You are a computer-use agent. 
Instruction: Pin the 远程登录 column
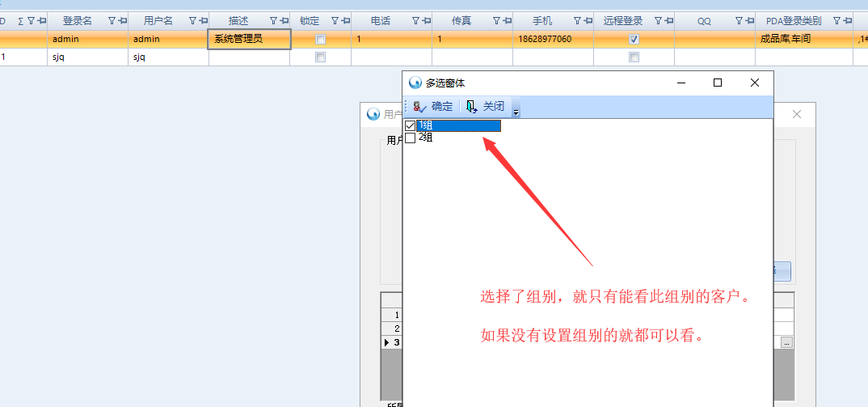point(668,21)
